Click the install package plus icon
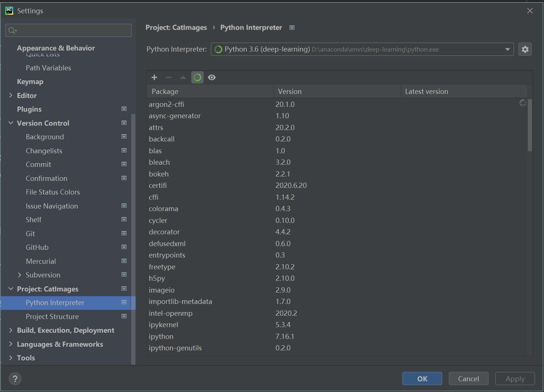 coord(154,77)
